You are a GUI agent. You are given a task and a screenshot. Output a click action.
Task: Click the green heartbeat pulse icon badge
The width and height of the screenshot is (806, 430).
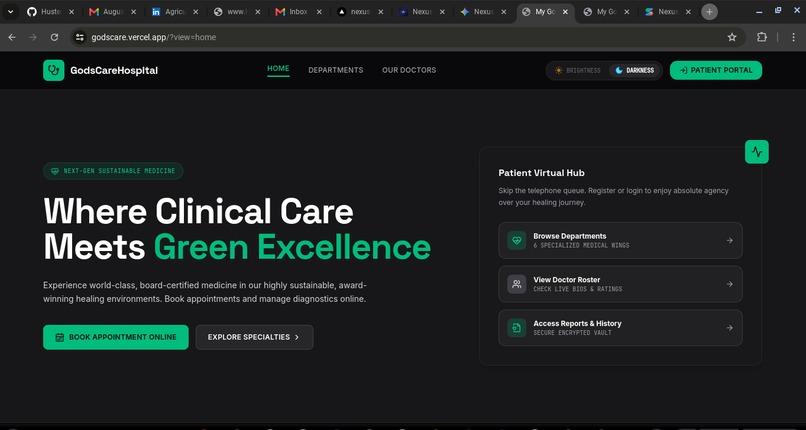[x=757, y=152]
